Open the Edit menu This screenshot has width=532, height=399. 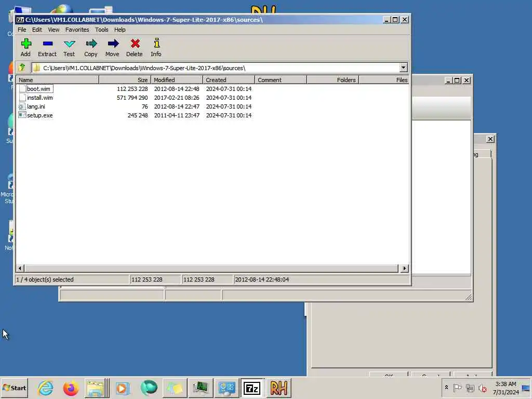[x=37, y=30]
